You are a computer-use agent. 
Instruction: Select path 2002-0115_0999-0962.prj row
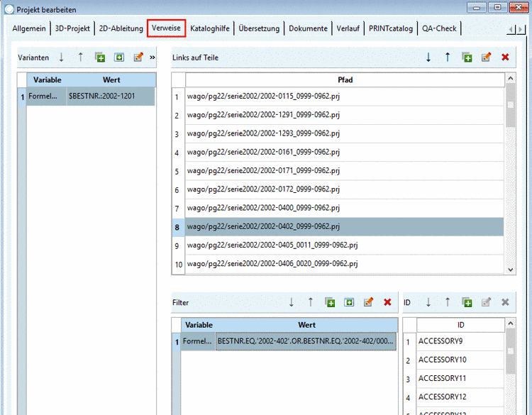[x=344, y=96]
